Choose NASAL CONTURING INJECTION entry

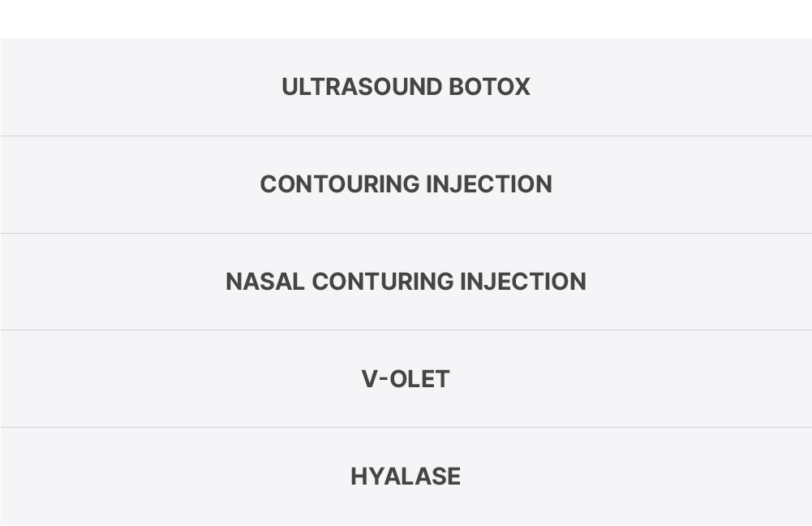(406, 282)
